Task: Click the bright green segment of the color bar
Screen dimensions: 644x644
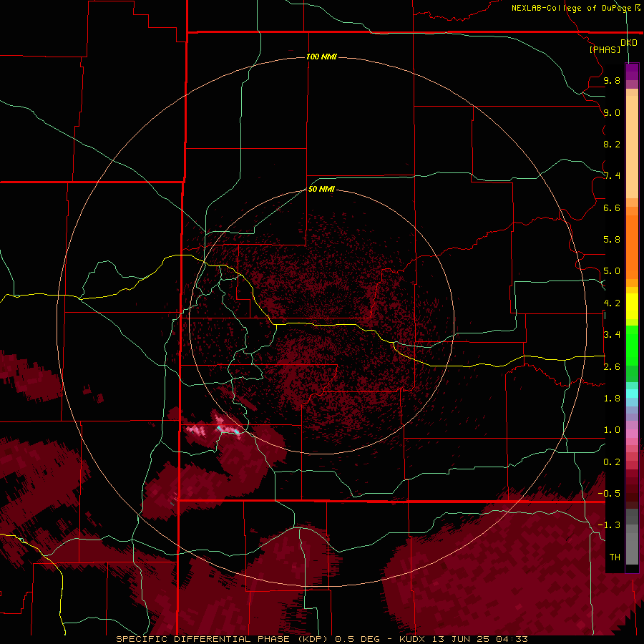Action: (632, 346)
